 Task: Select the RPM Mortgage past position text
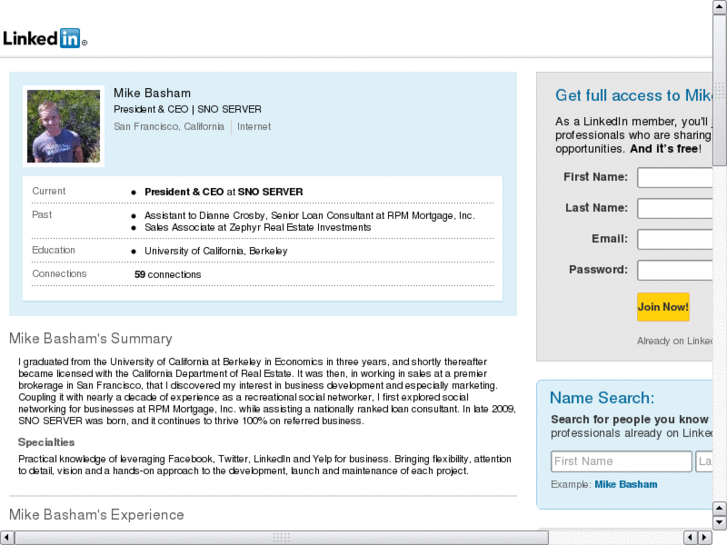(309, 215)
